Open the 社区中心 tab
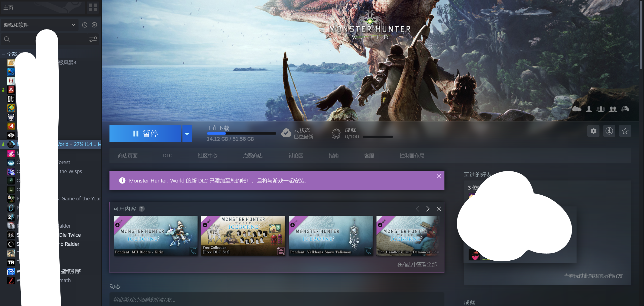The height and width of the screenshot is (306, 644). pos(208,156)
